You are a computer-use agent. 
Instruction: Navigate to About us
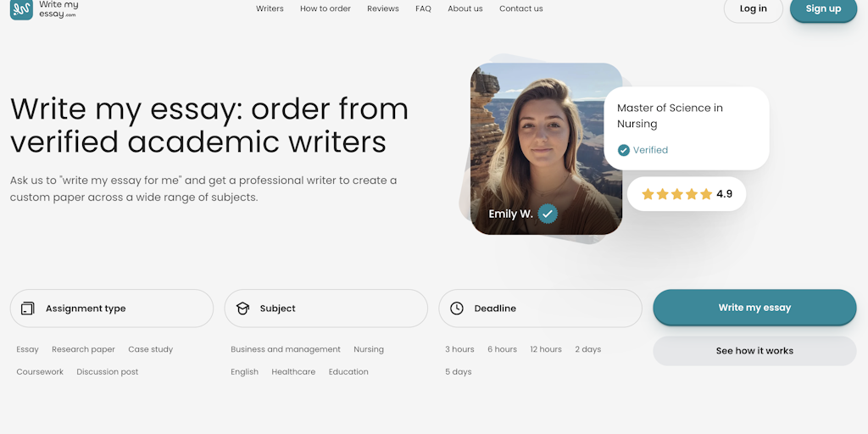pos(465,8)
